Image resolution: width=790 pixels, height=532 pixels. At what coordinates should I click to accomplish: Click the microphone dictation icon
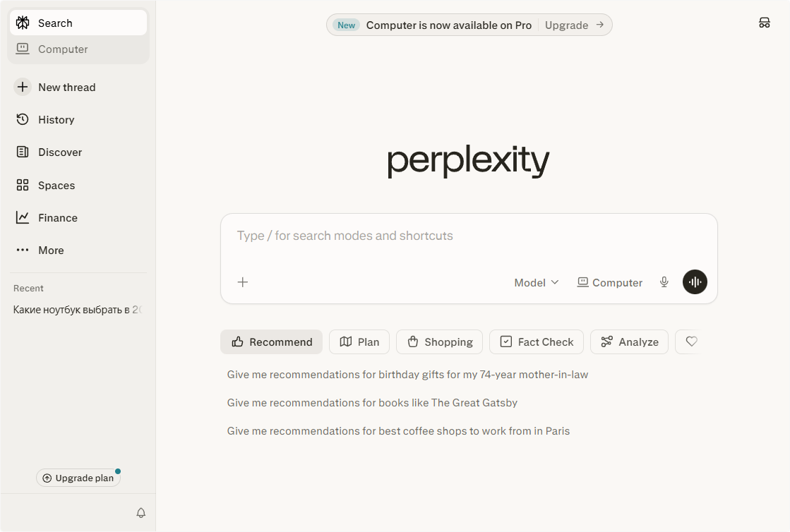pyautogui.click(x=664, y=282)
